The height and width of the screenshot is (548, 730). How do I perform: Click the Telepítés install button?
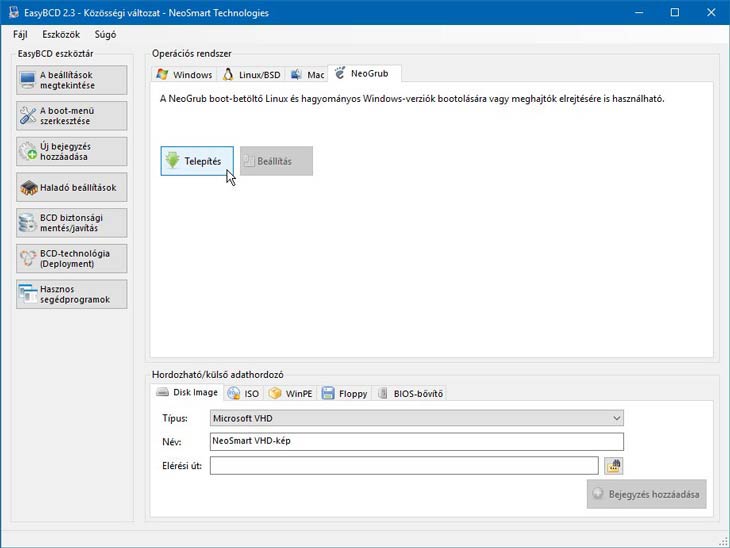pyautogui.click(x=197, y=161)
